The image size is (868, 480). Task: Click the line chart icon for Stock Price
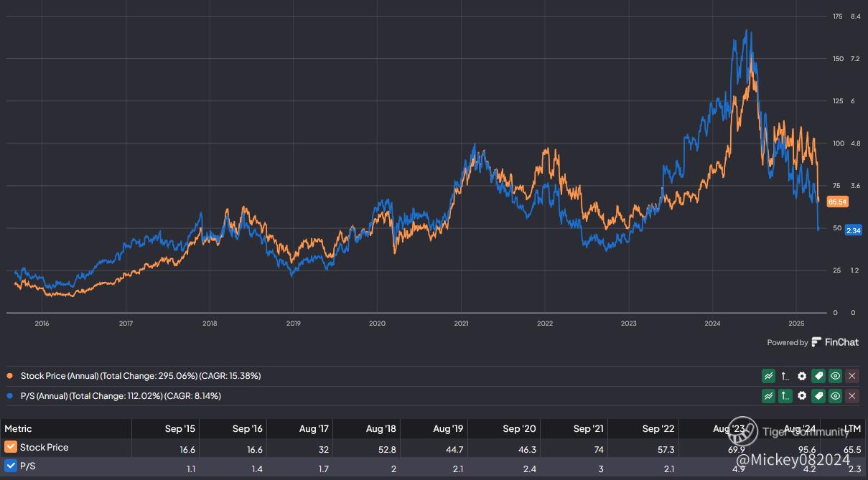tap(768, 375)
